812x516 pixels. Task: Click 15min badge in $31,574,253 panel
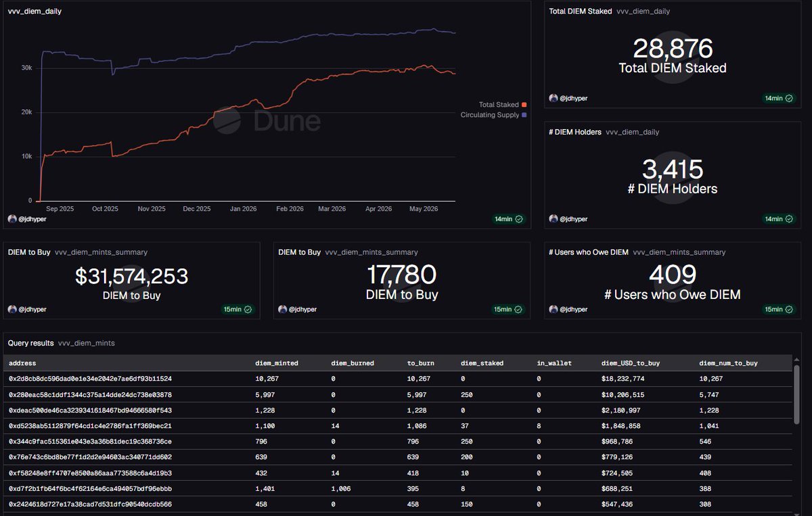point(238,309)
